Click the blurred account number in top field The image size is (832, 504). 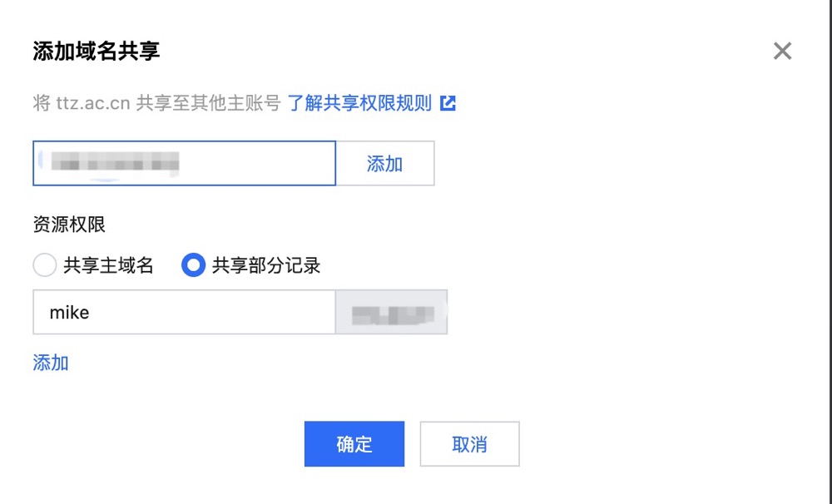coord(116,163)
